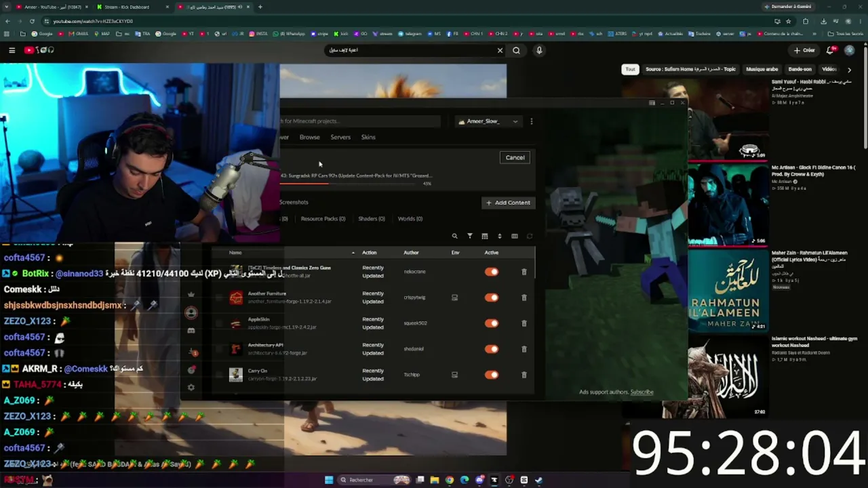Switch to the launcher Browse tab
The width and height of the screenshot is (868, 488).
tap(310, 138)
